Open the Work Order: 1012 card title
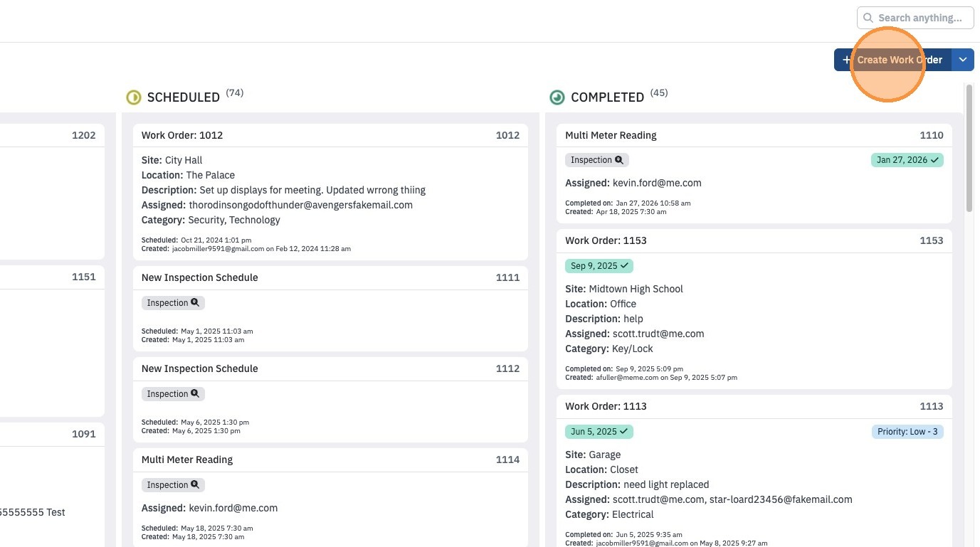This screenshot has width=980, height=547. click(x=182, y=135)
